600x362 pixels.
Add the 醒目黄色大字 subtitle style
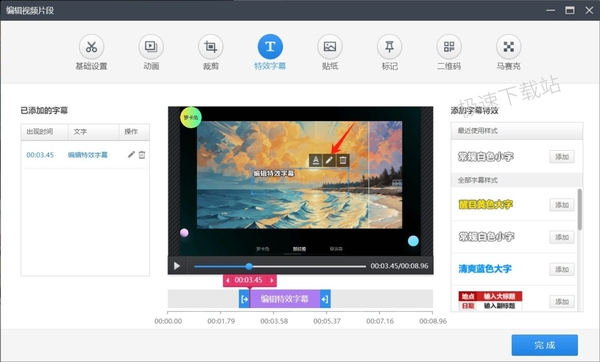point(562,205)
